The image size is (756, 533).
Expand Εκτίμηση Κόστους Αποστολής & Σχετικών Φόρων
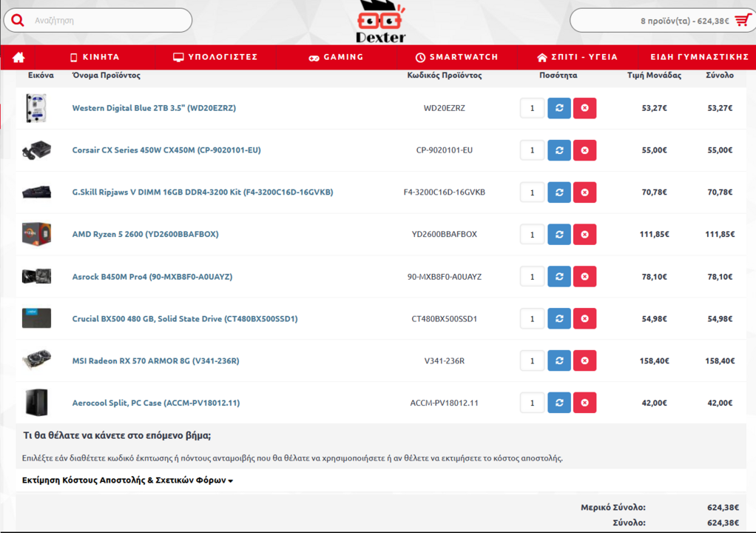(127, 480)
